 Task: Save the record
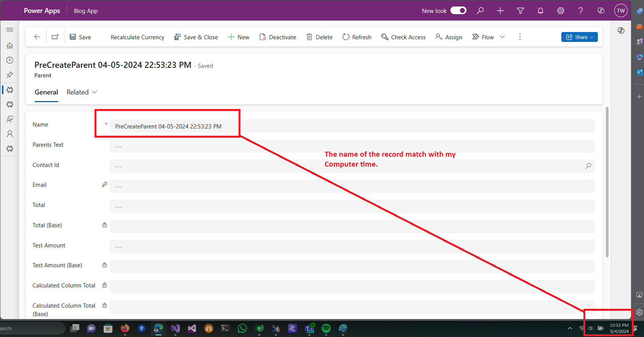click(x=80, y=37)
